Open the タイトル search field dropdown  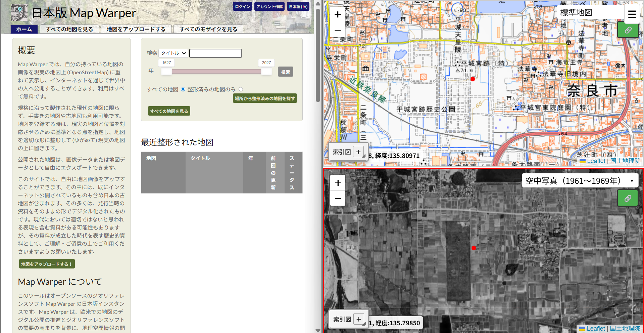[x=173, y=53]
